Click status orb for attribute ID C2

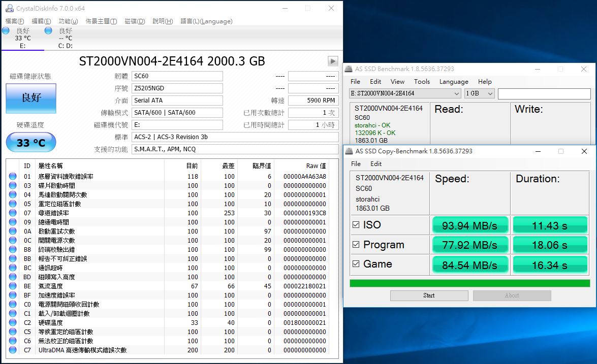13,322
